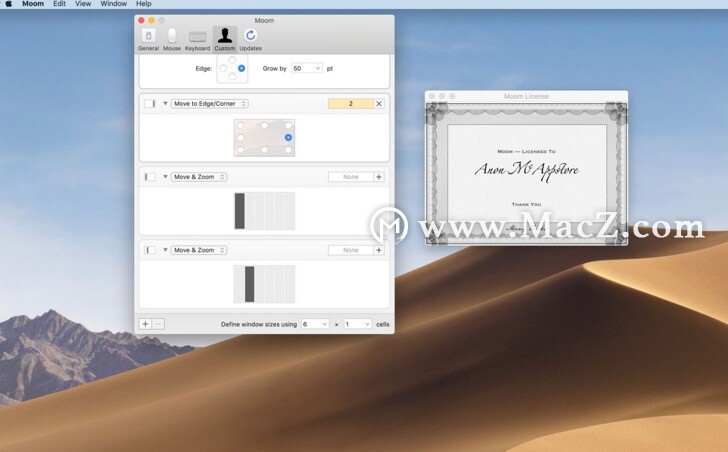This screenshot has height=452, width=728.
Task: Pick the selected middle-right radio in screen preview
Action: click(x=288, y=137)
